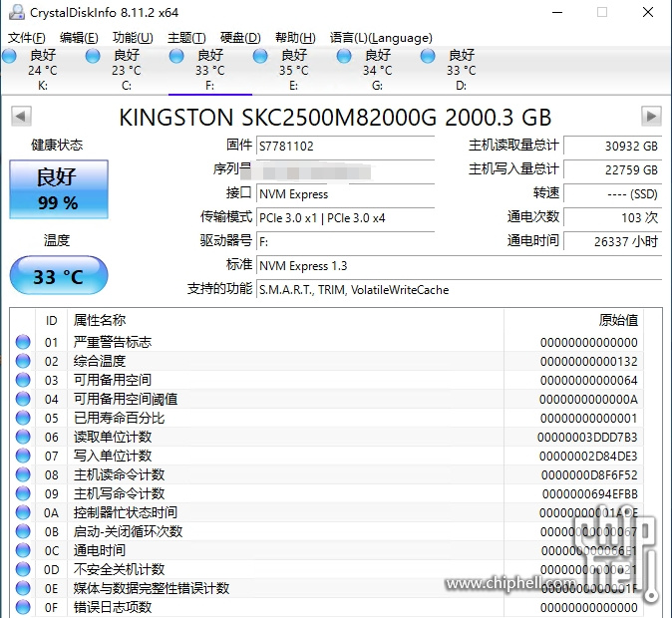
Task: Click status dot for 0F 错误日志项数
Action: click(x=23, y=607)
